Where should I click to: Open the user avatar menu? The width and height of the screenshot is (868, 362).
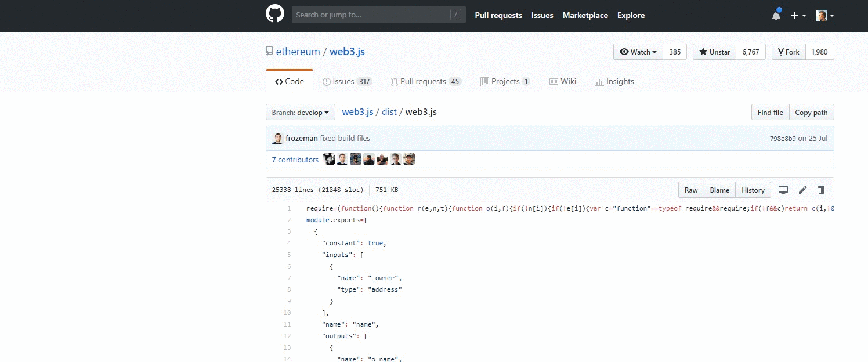(824, 16)
